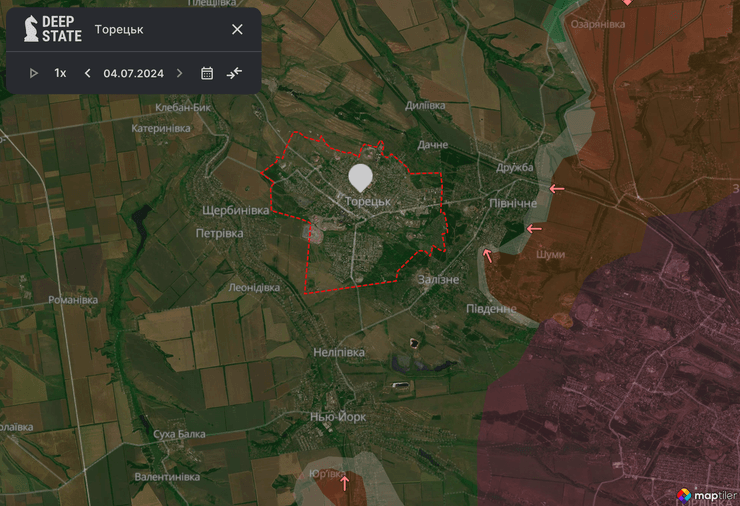Click the Нью-Йорк map label
The image size is (740, 506).
click(x=338, y=417)
